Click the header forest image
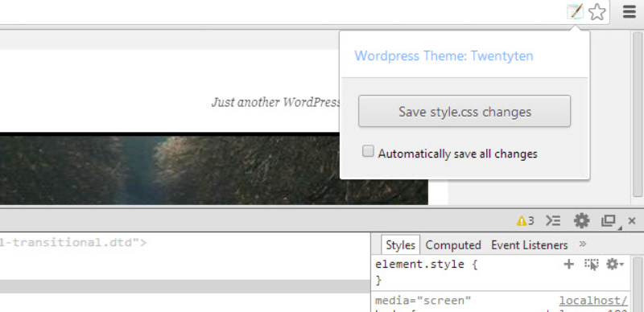This screenshot has width=644, height=312. tap(214, 170)
